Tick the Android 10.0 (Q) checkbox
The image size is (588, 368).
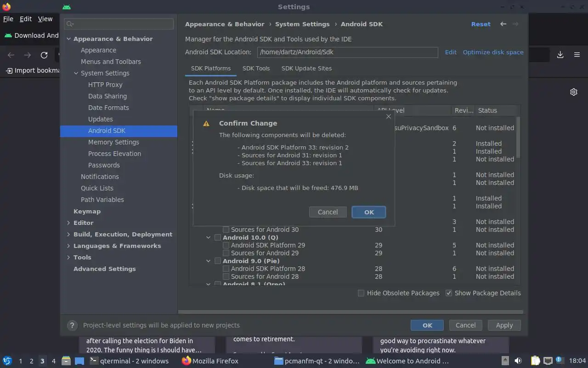point(218,237)
